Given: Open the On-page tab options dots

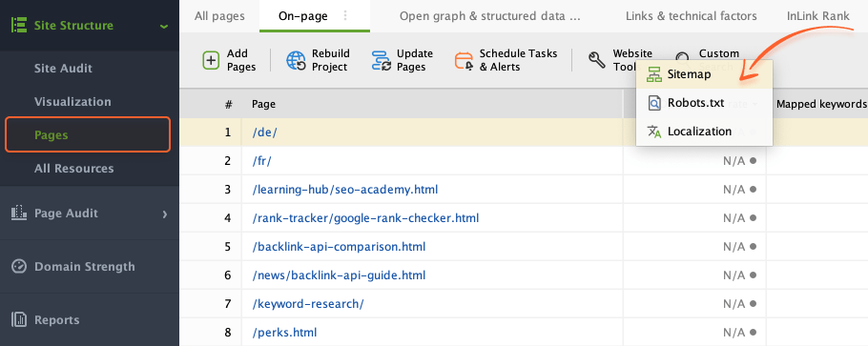Looking at the screenshot, I should pyautogui.click(x=345, y=15).
